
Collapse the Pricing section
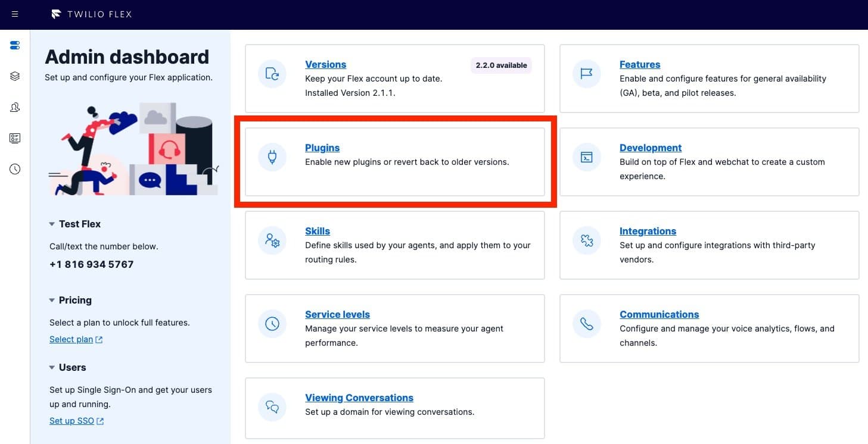tap(52, 301)
